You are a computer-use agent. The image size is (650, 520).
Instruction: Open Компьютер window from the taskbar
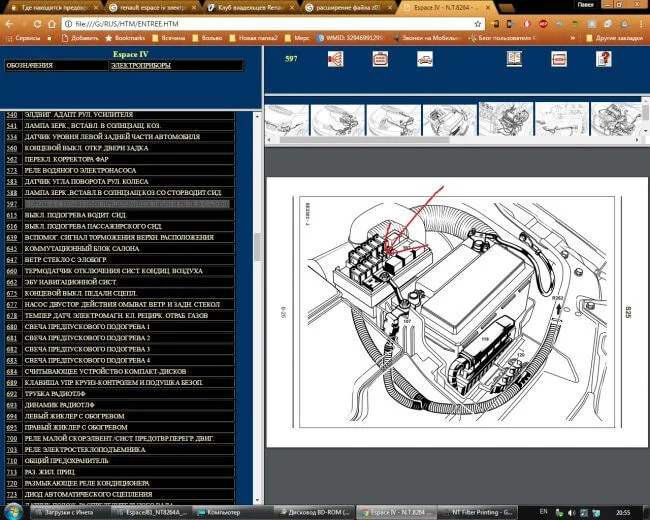[x=225, y=512]
